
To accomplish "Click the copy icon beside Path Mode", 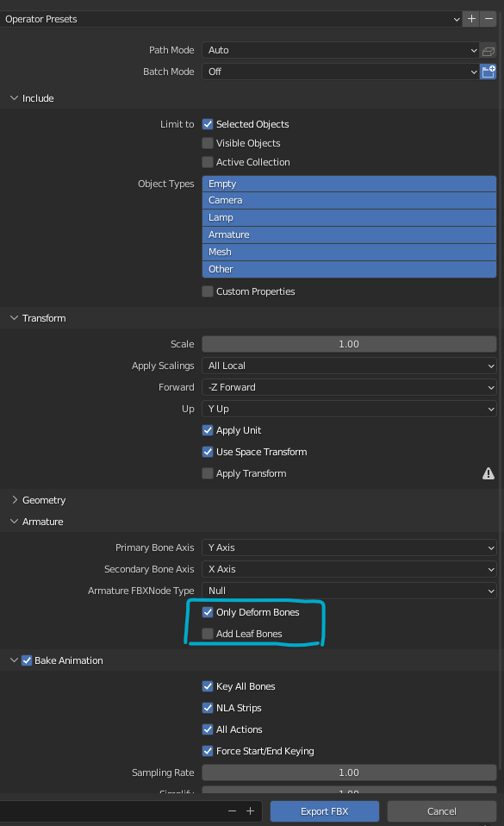I will tap(488, 50).
